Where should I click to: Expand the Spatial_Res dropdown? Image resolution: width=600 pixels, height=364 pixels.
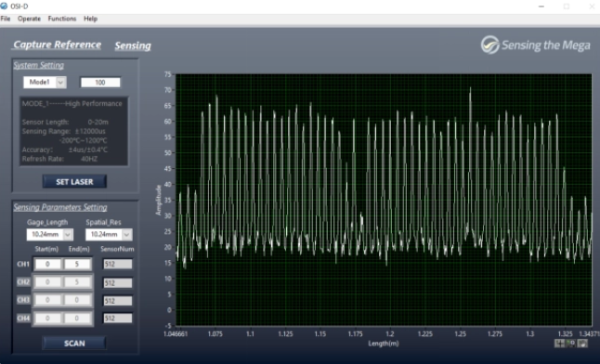tap(109, 234)
